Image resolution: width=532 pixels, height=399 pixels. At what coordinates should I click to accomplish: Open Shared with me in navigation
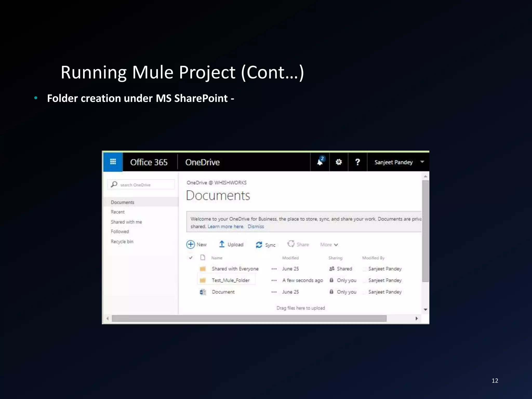[x=126, y=222]
